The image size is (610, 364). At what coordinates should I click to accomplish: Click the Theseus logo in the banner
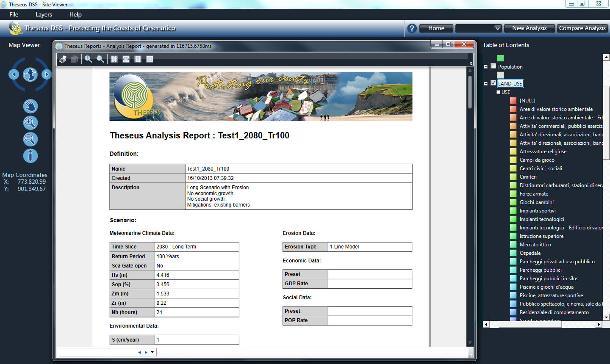(15, 28)
